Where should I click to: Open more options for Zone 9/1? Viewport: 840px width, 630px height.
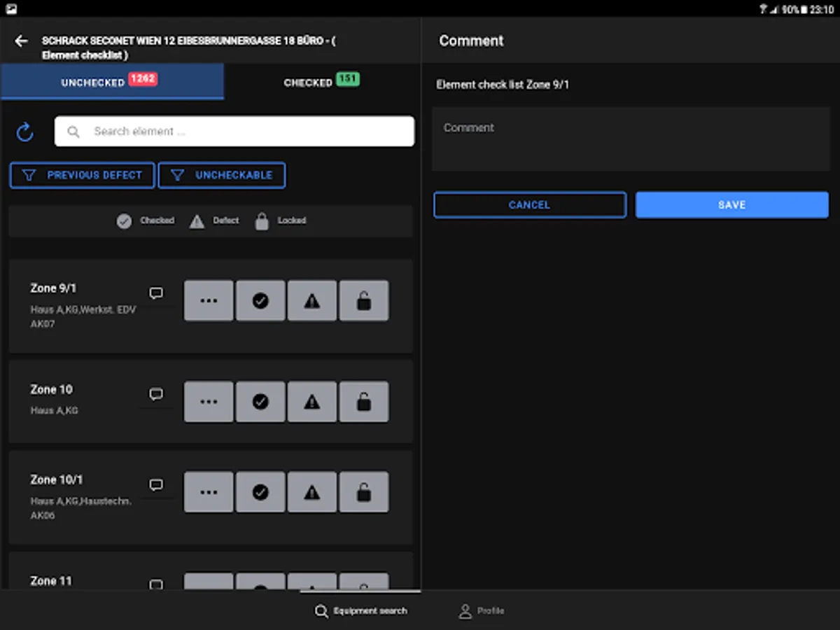[x=209, y=301]
